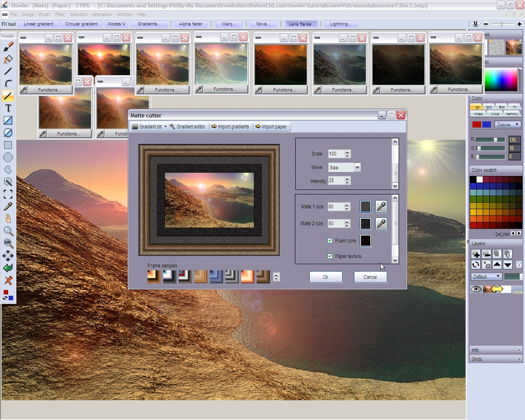The image size is (525, 420).
Task: Select the Hand pan tool
Action: 8,219
